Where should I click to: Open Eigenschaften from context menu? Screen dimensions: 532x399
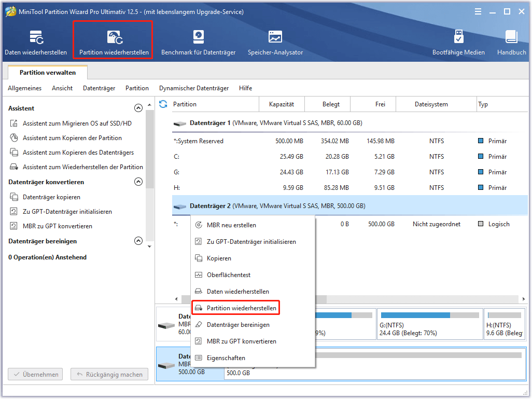tap(253, 358)
